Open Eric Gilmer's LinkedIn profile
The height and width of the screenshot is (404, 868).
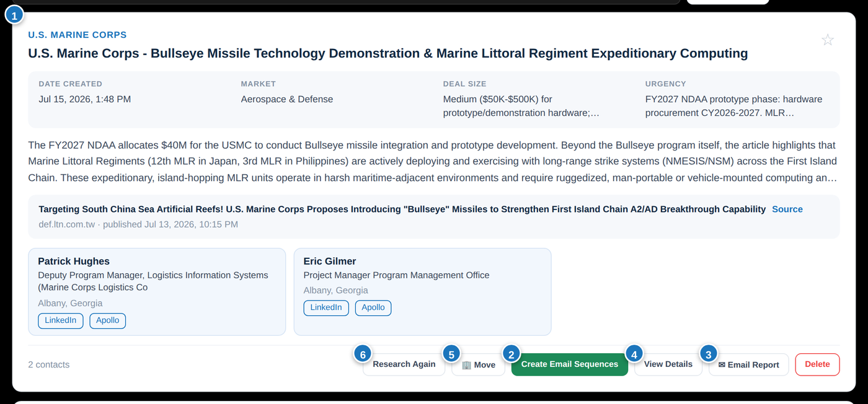click(x=326, y=307)
